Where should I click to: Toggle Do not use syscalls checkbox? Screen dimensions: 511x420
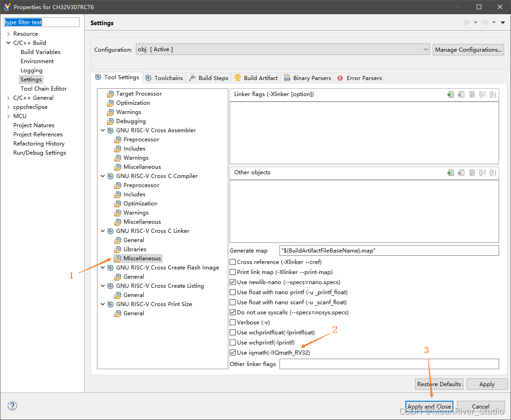pos(233,312)
